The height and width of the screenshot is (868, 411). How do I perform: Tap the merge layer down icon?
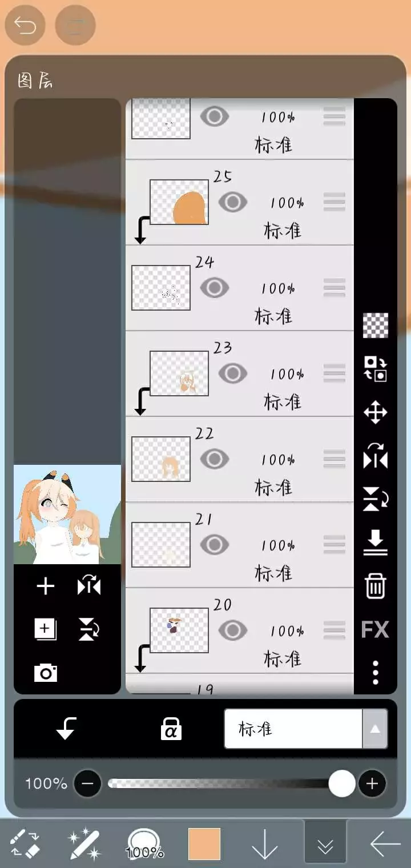coord(375,542)
